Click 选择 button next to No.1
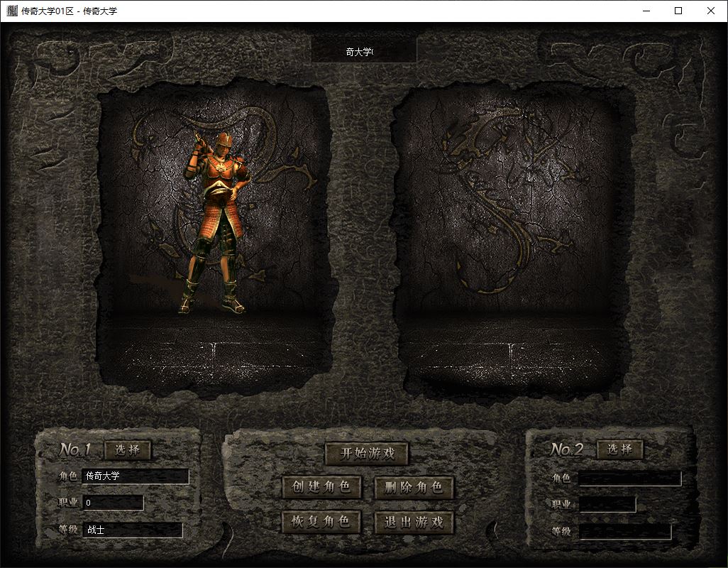Viewport: 728px width, 568px height. pos(128,449)
